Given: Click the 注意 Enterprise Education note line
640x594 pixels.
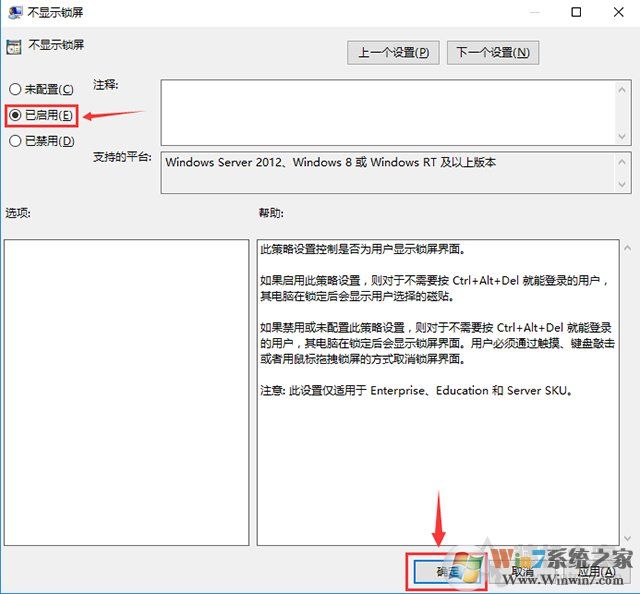Looking at the screenshot, I should 416,391.
